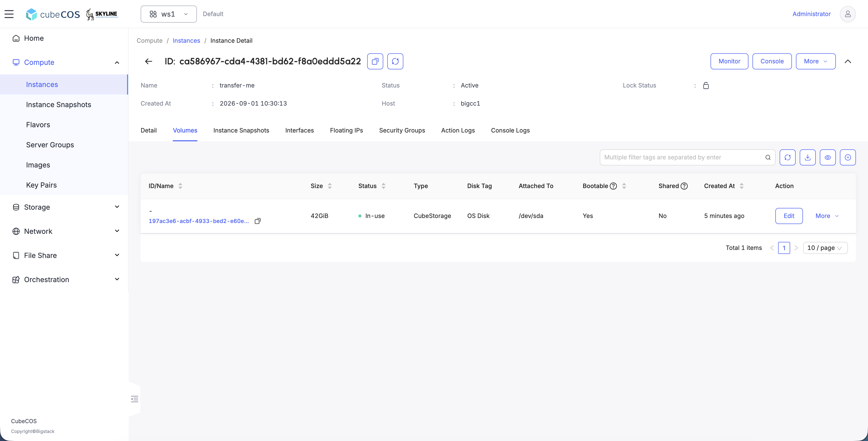Expand the Storage menu section

(x=64, y=207)
